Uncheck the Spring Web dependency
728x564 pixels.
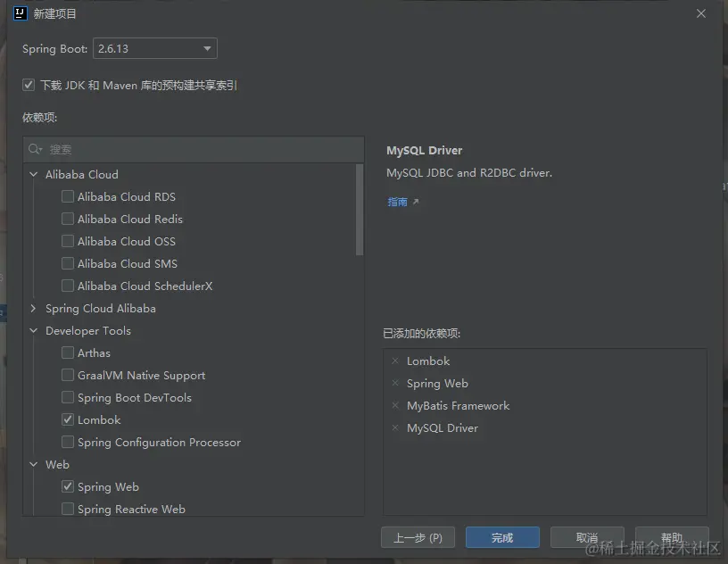click(x=68, y=486)
